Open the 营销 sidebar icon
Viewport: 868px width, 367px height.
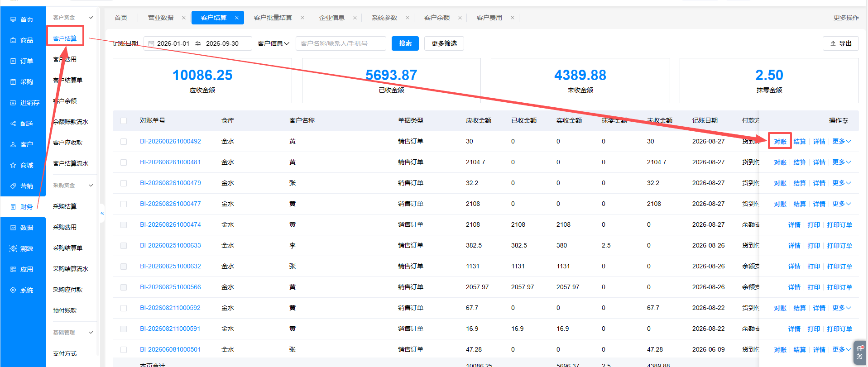tap(13, 186)
